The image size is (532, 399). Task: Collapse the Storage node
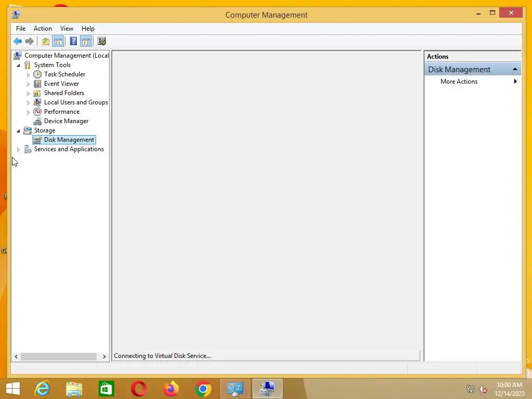(18, 130)
